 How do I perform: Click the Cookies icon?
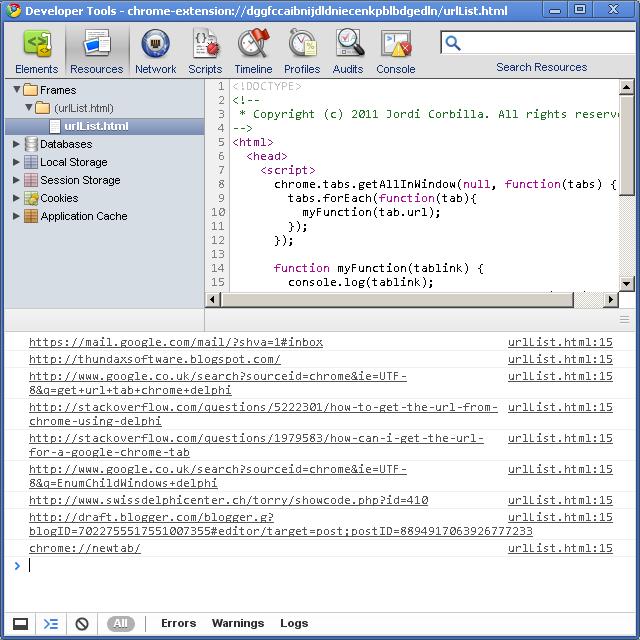click(x=31, y=198)
